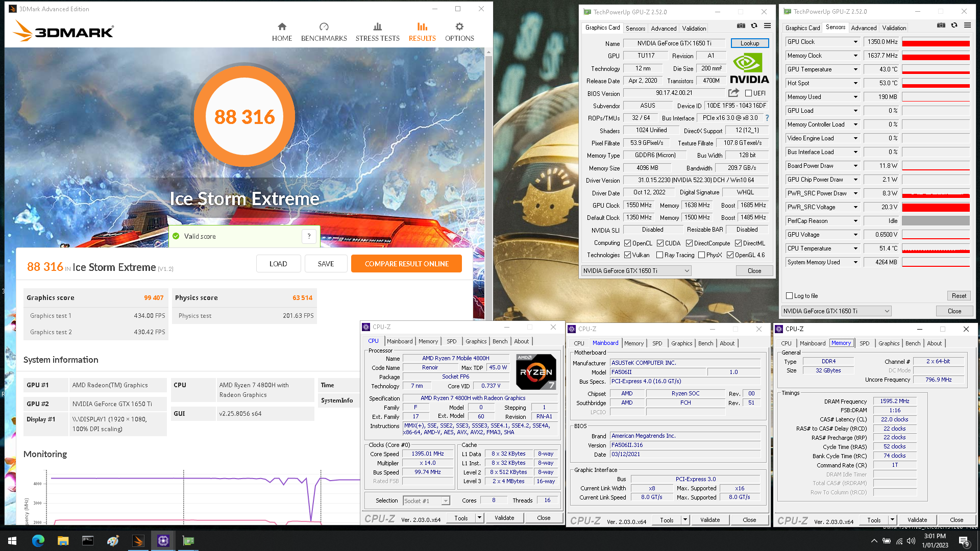Open GPU selector dropdown in GPU-Z Sensors window

pos(836,311)
